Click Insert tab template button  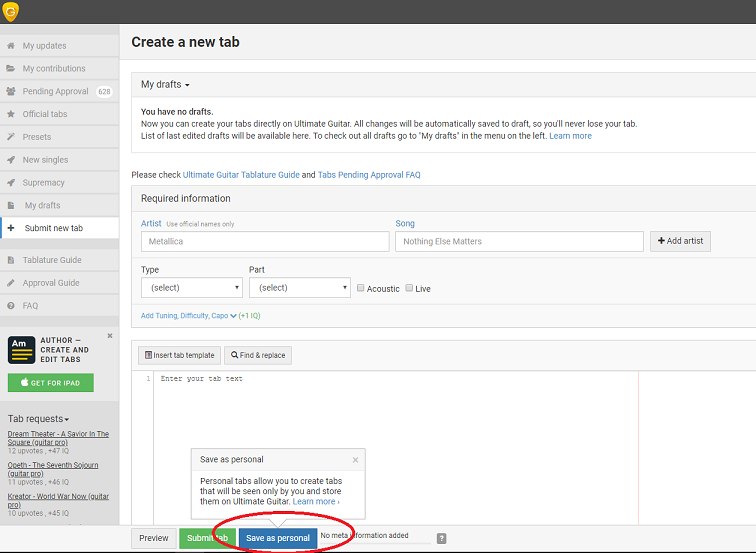tap(179, 355)
